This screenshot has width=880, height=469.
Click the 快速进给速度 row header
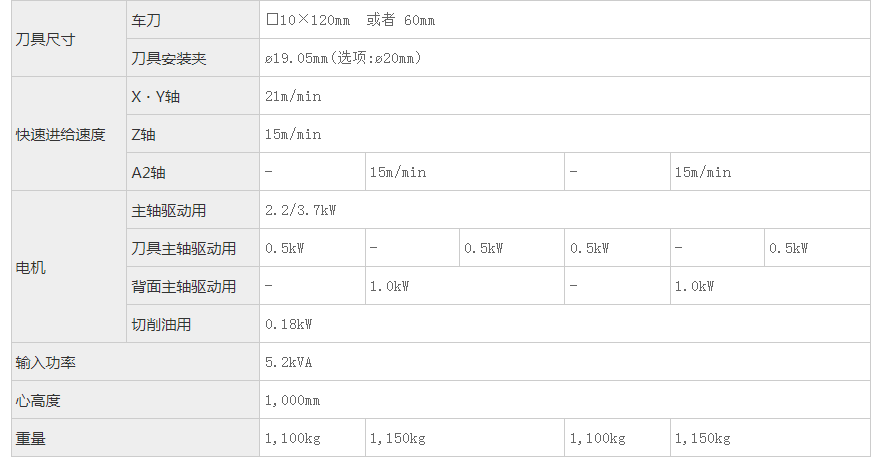tap(60, 135)
